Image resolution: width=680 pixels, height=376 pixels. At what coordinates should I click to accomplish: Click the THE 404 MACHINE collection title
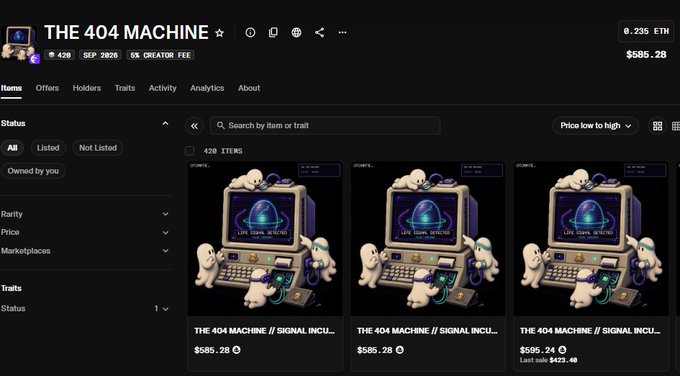click(126, 33)
